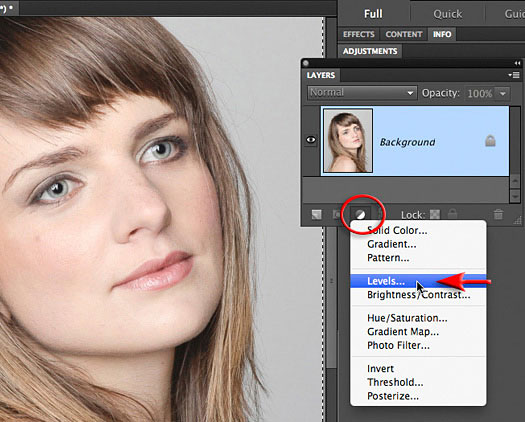Choose Photo Filter... adjustment layer

coord(418,345)
